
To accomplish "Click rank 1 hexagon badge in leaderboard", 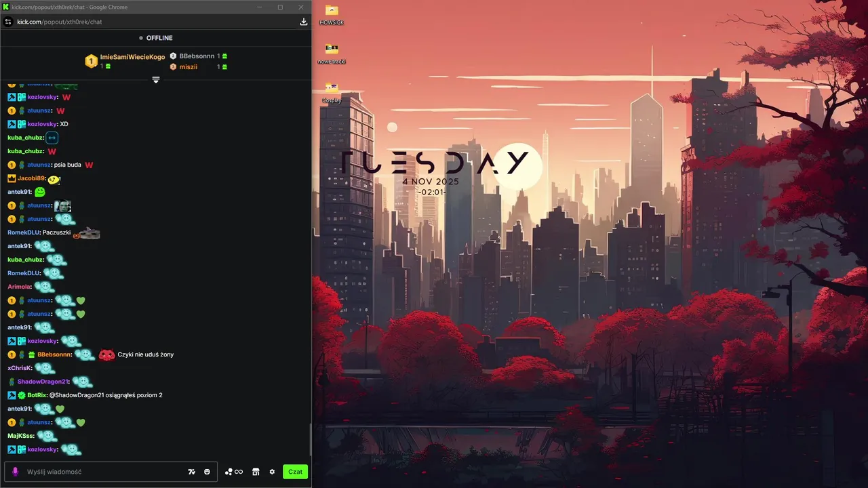I will 91,62.
